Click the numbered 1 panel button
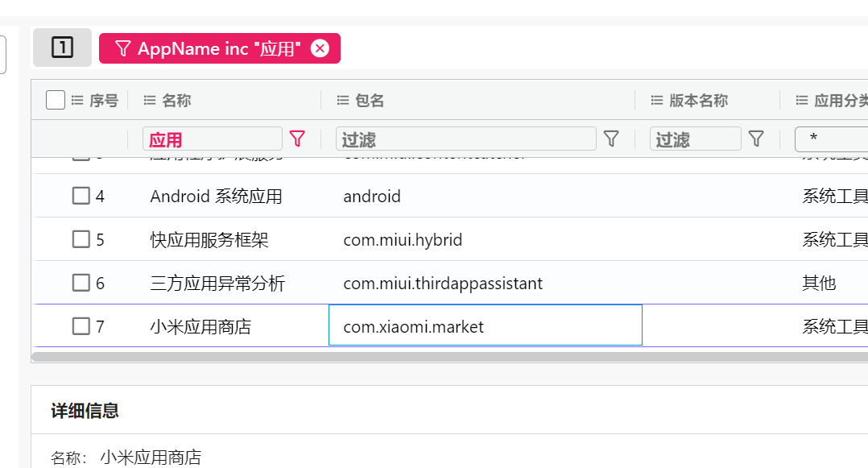Viewport: 868px width, 468px height. coord(62,48)
